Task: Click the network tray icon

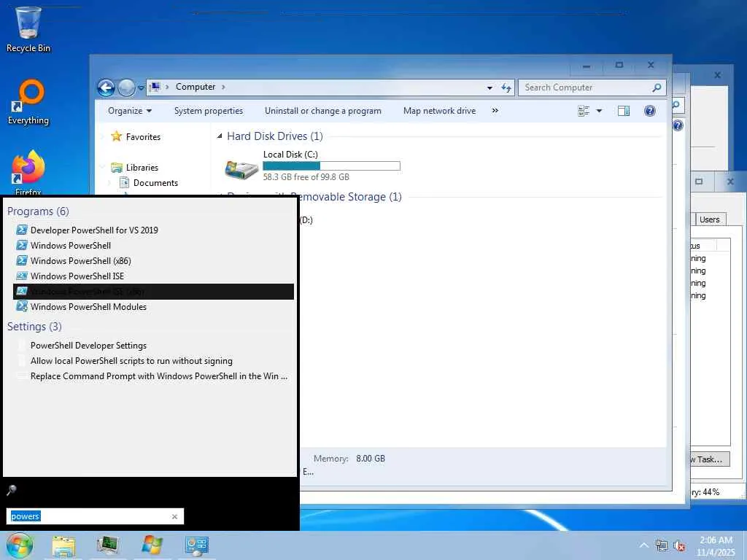Action: (661, 545)
